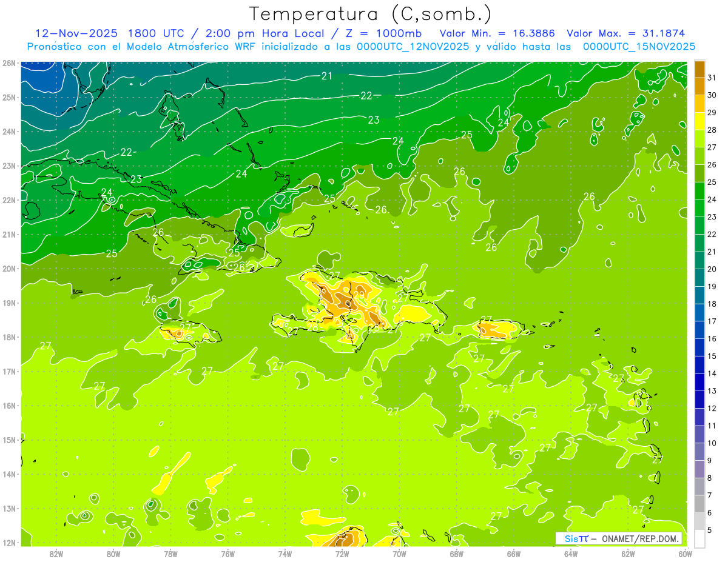Click the "70W" longitude axis label

399,553
